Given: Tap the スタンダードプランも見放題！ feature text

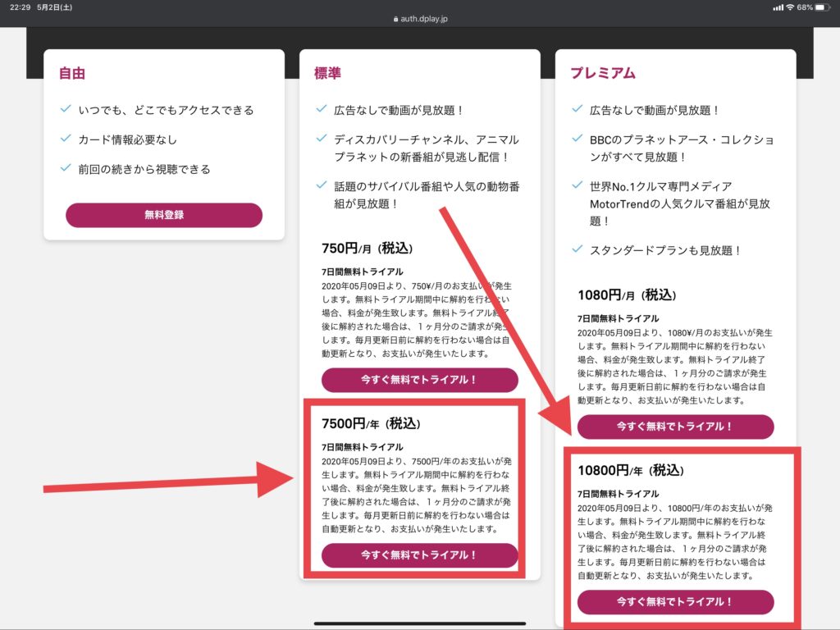Looking at the screenshot, I should pos(664,251).
